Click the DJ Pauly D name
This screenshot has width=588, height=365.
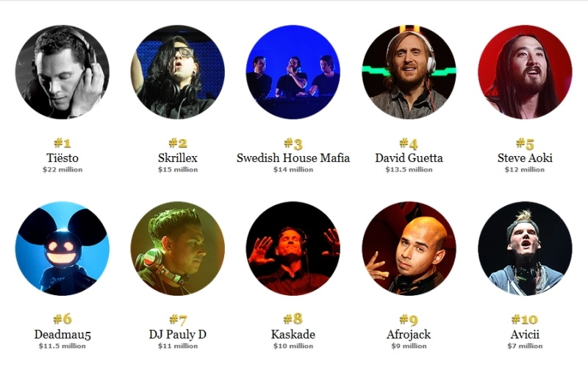(178, 334)
